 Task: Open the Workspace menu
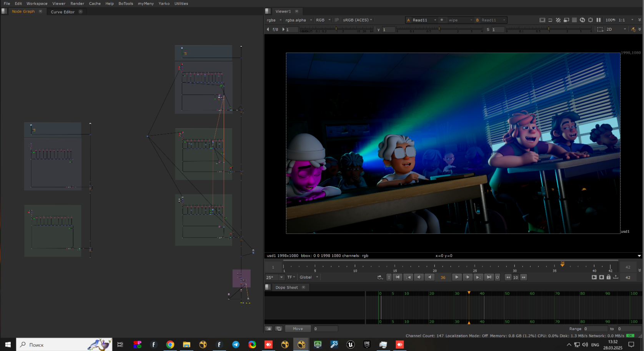click(x=37, y=3)
